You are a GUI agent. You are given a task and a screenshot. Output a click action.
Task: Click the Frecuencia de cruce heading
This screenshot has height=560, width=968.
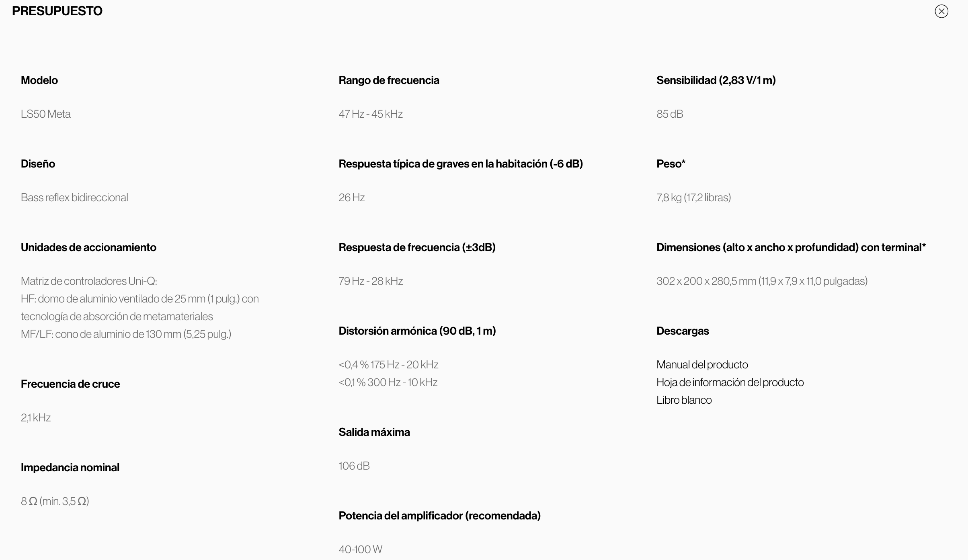[70, 384]
